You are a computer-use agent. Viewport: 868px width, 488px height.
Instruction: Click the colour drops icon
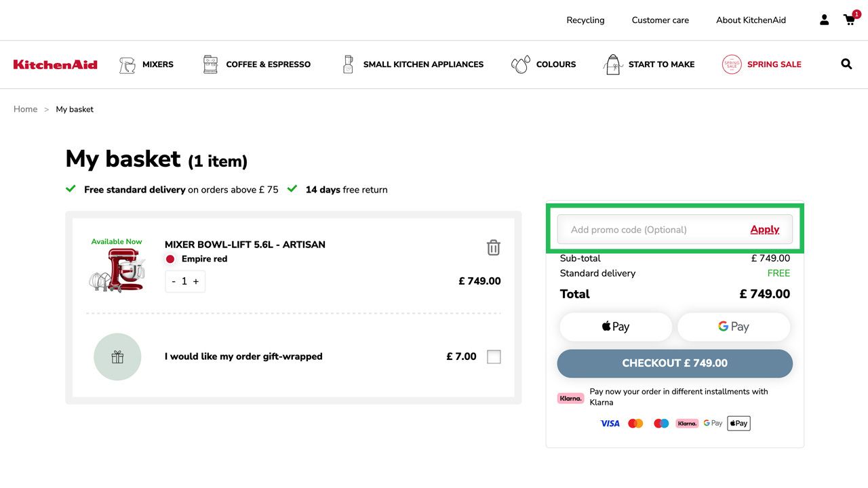521,64
